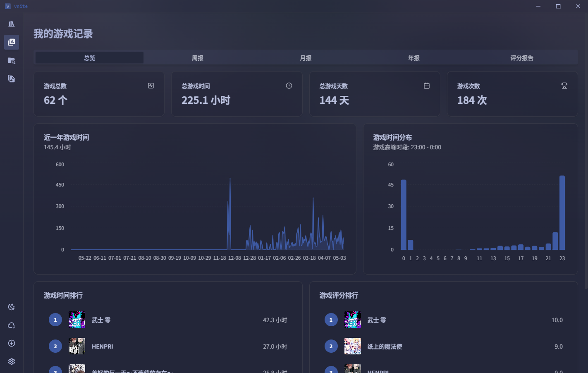This screenshot has width=588, height=373.
Task: Click the hour 0 bar in distribution chart
Action: 404,215
